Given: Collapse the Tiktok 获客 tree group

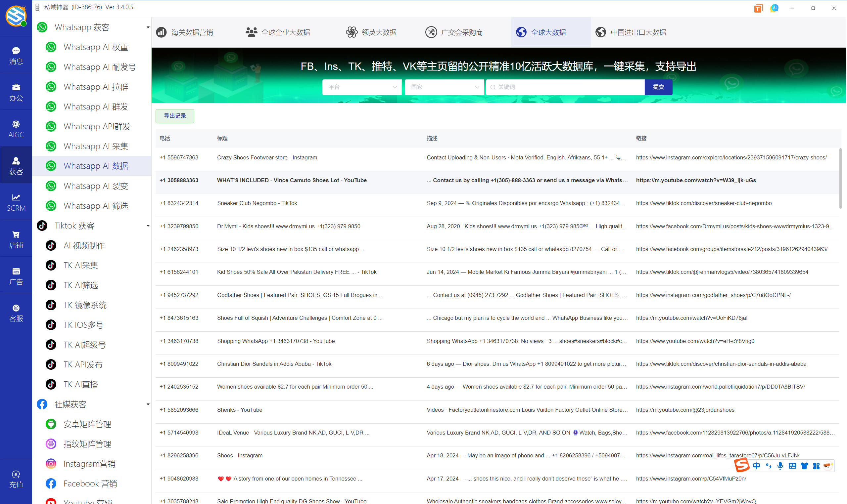Looking at the screenshot, I should click(x=148, y=226).
